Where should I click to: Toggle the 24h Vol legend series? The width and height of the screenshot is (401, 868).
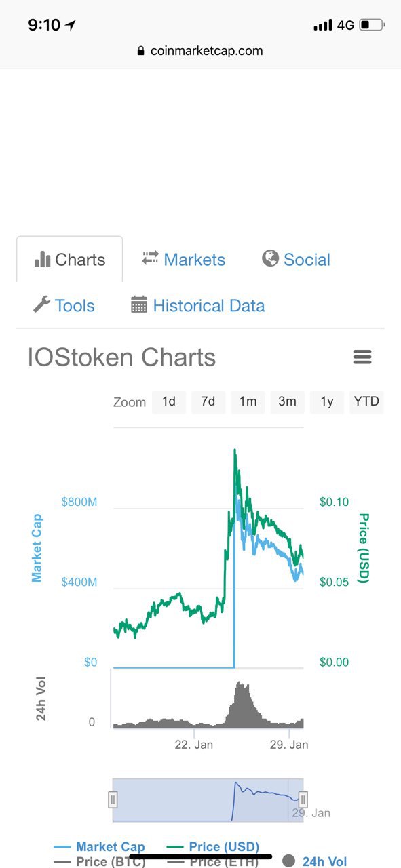(x=314, y=861)
